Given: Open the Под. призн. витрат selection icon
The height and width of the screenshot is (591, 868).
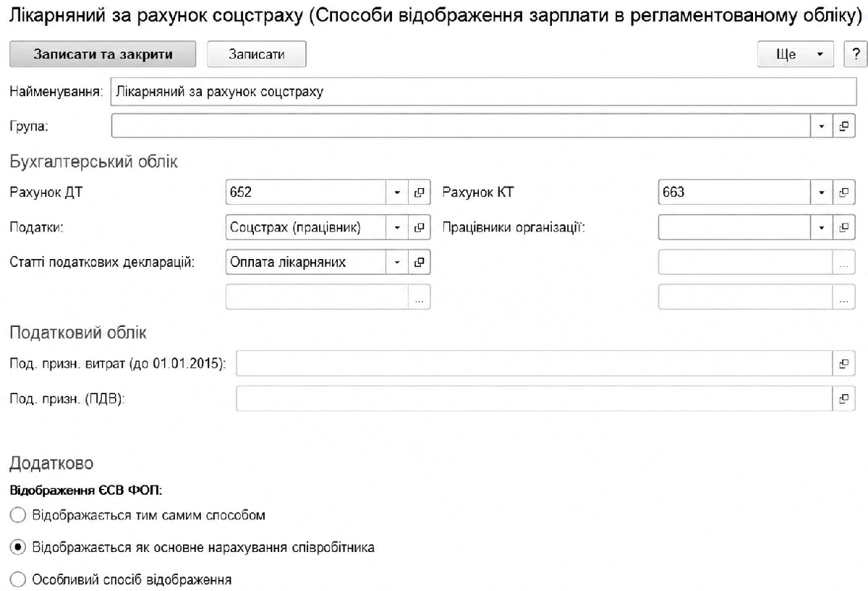Looking at the screenshot, I should pyautogui.click(x=843, y=364).
